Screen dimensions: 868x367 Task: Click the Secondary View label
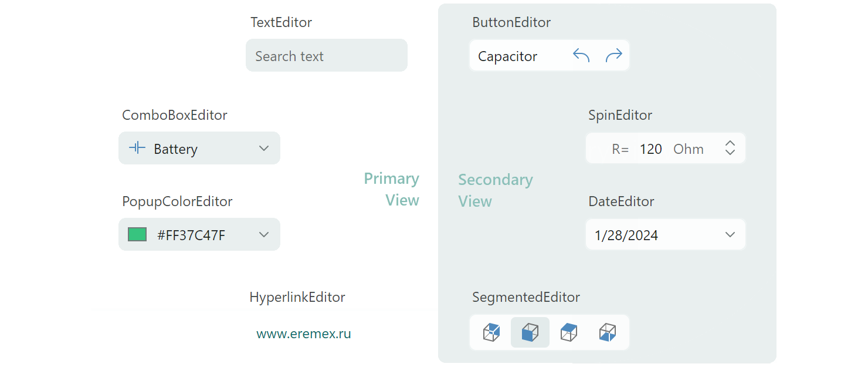coord(495,190)
